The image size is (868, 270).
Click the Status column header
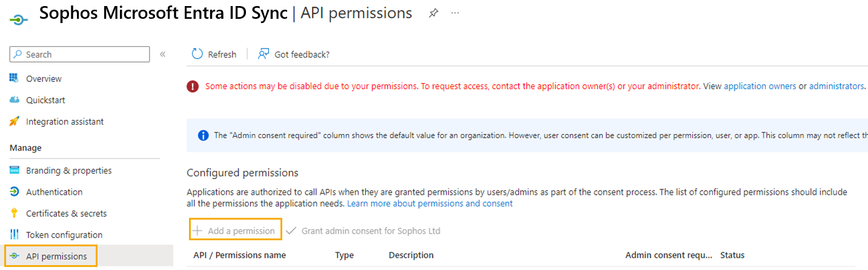732,255
